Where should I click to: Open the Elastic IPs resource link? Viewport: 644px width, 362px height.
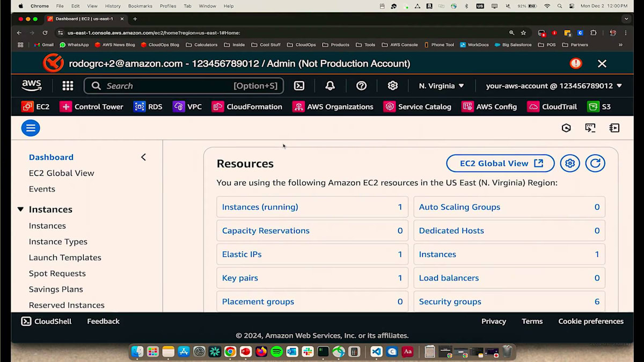[241, 254]
